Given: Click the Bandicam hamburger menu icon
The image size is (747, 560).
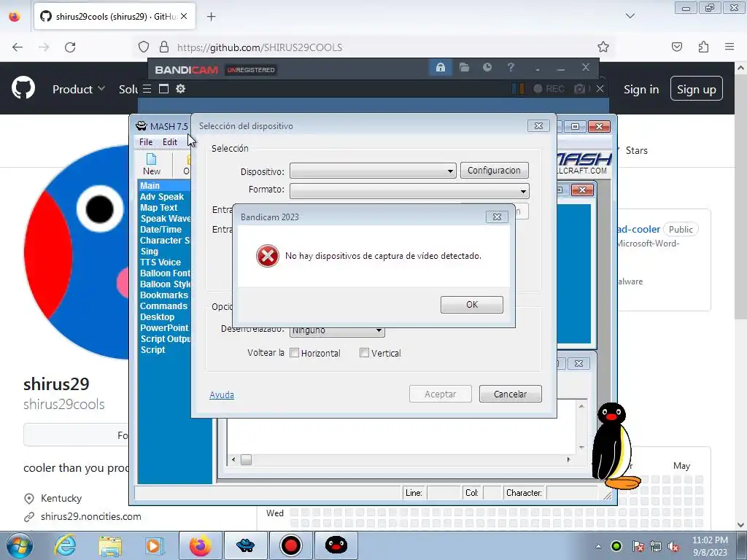Looking at the screenshot, I should coord(147,88).
